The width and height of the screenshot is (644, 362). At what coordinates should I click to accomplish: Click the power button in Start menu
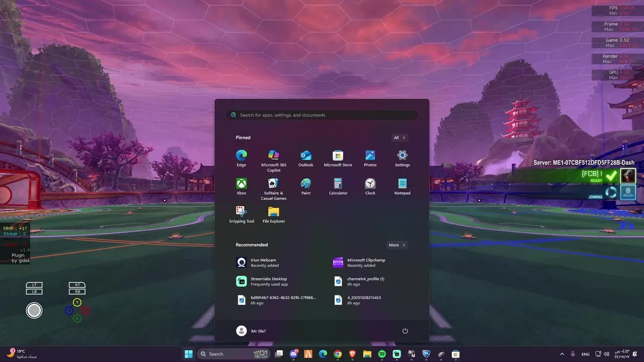(405, 331)
